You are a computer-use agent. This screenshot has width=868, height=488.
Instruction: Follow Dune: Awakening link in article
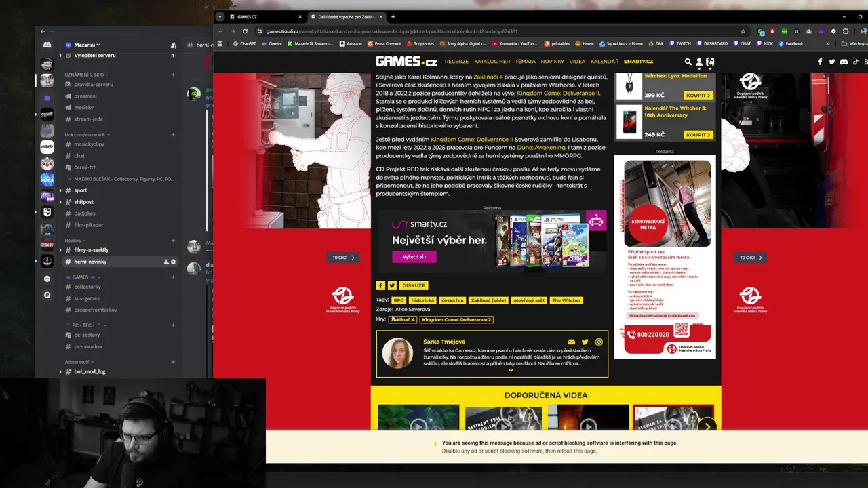coord(540,147)
